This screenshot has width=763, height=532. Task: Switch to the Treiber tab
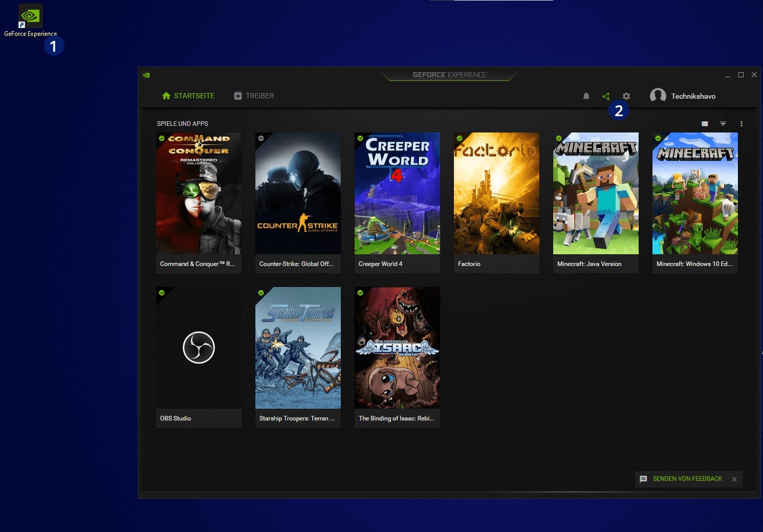click(x=254, y=96)
